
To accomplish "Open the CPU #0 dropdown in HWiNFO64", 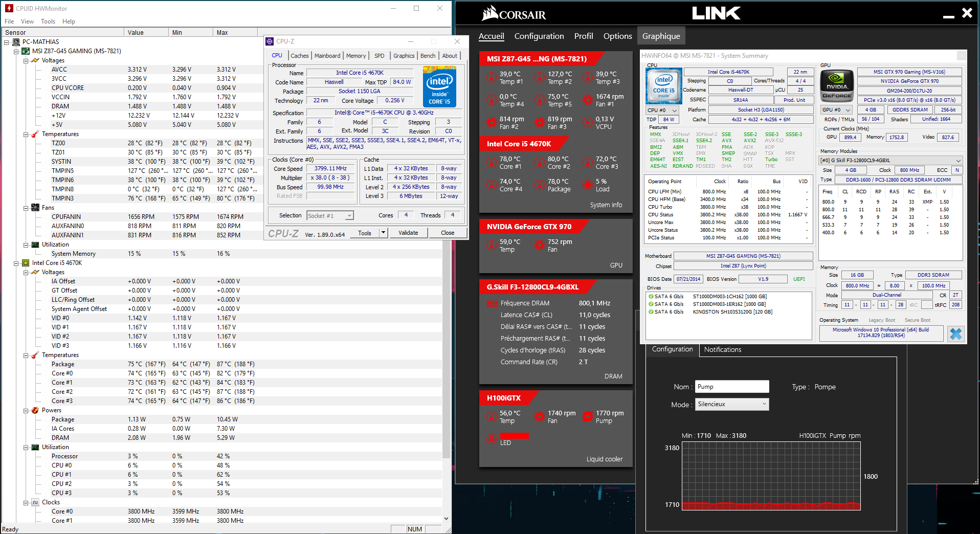I will (662, 110).
